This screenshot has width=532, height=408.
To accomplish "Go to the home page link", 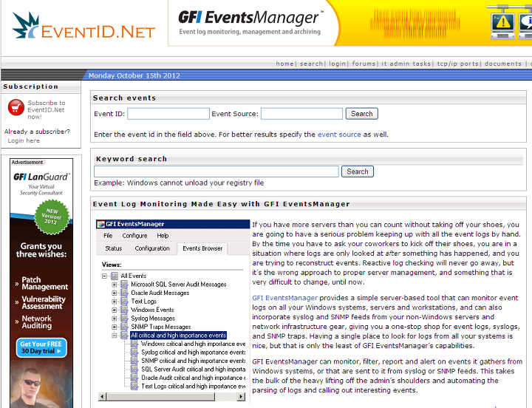I will (x=284, y=64).
